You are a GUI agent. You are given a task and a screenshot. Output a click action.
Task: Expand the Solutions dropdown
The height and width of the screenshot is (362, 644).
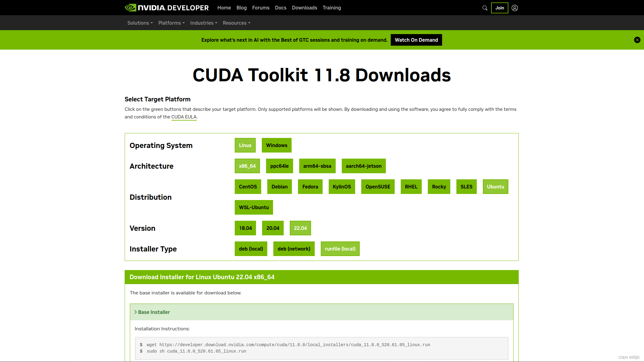click(x=140, y=23)
